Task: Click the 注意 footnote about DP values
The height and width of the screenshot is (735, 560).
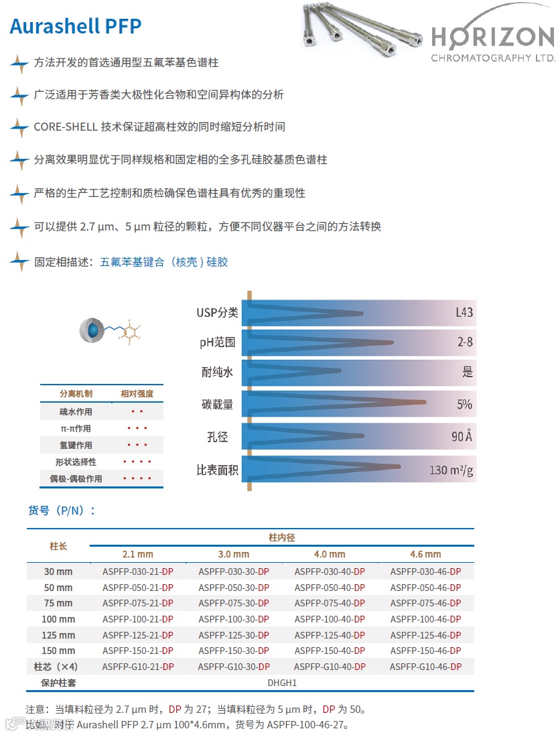Action: (x=196, y=710)
